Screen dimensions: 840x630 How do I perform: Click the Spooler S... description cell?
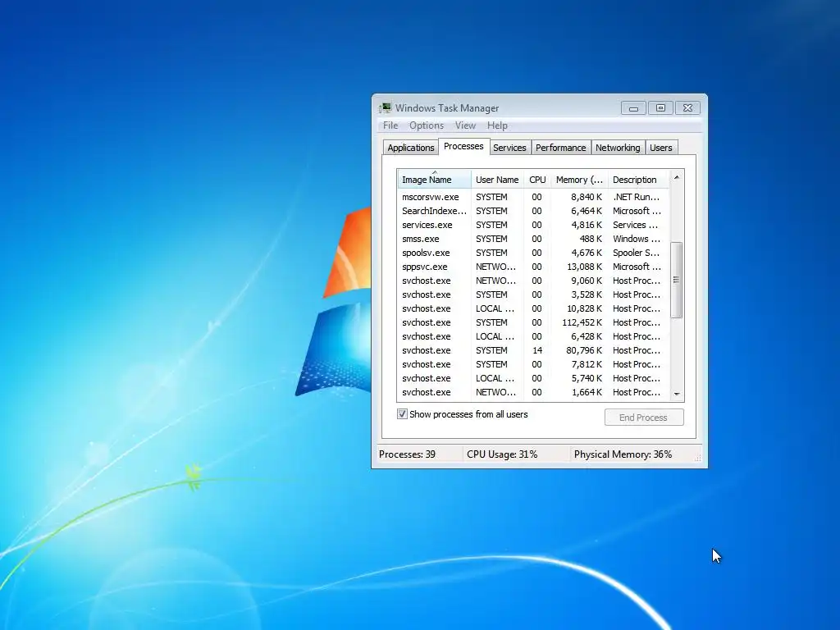pyautogui.click(x=636, y=253)
